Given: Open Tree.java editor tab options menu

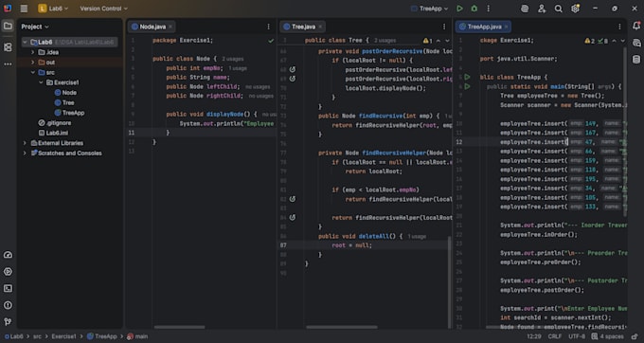Looking at the screenshot, I should [x=444, y=27].
